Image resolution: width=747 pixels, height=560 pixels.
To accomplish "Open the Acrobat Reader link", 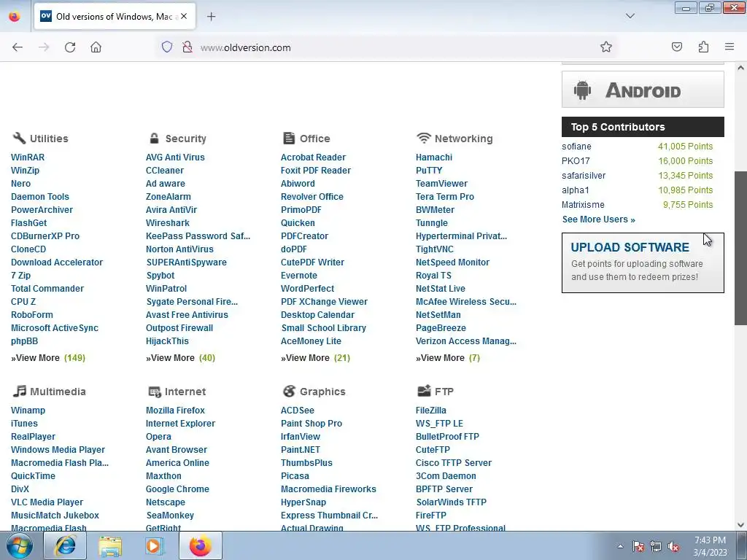I will tap(313, 157).
